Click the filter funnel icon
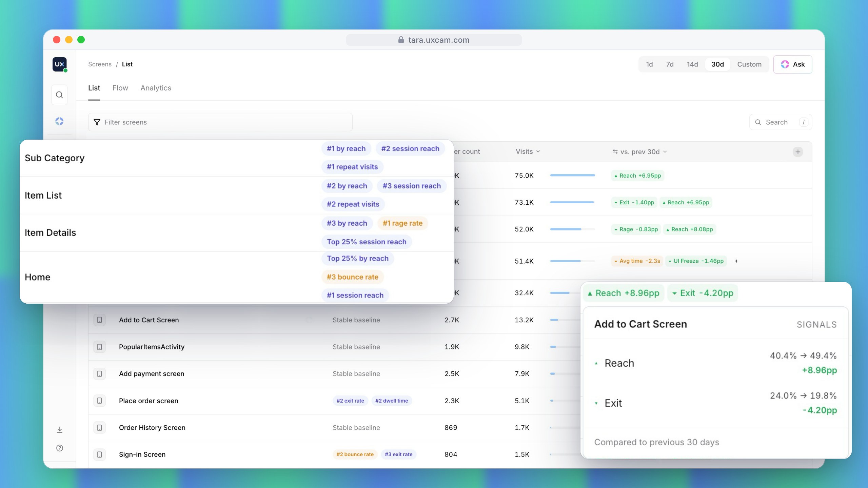Image resolution: width=868 pixels, height=488 pixels. pyautogui.click(x=97, y=122)
